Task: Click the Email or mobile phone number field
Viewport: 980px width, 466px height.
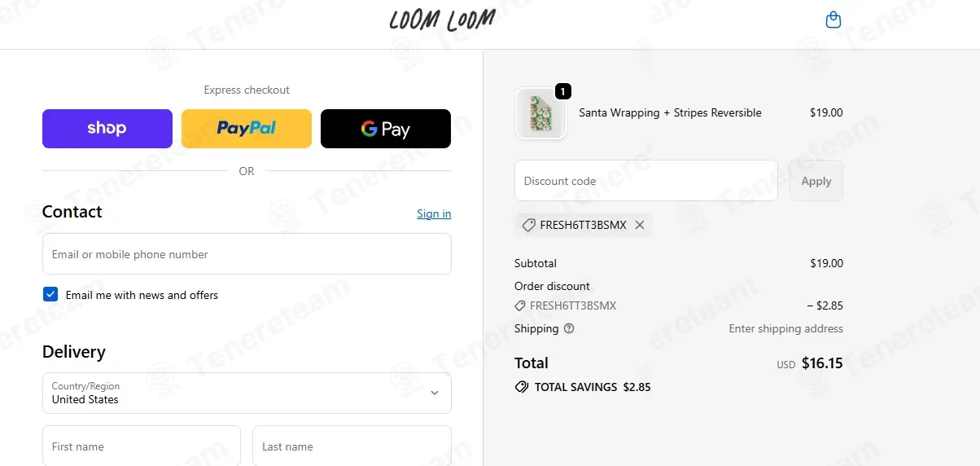Action: click(x=247, y=254)
